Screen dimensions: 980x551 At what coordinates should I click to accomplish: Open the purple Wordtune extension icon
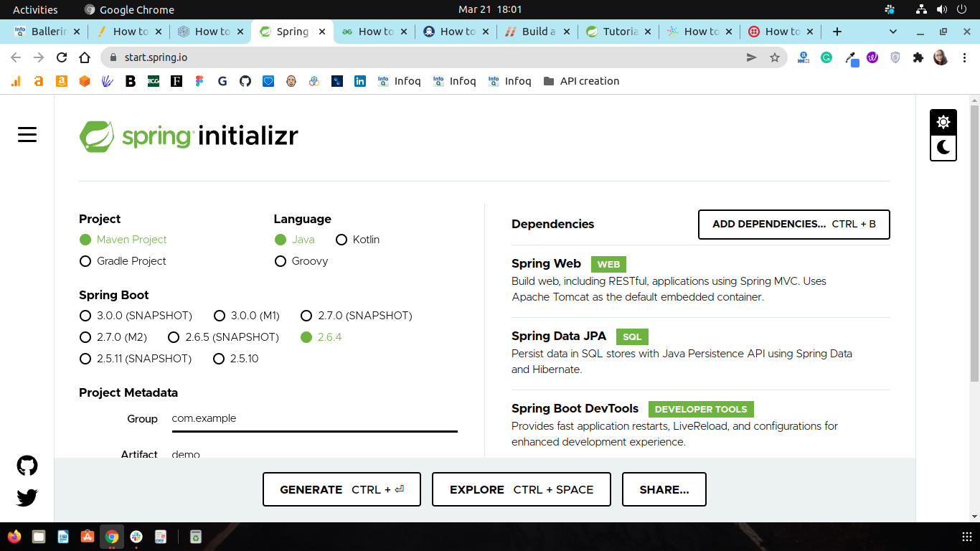pos(872,57)
